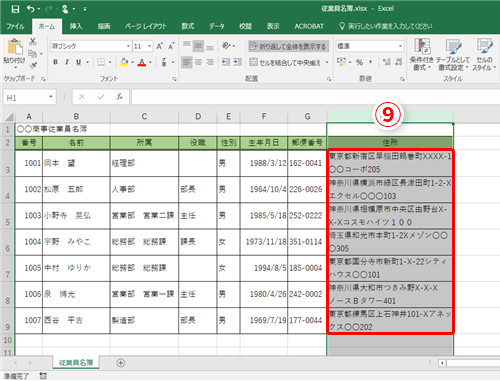Click the text orientation icon
Screen dimensions: 500x381
(x=226, y=46)
